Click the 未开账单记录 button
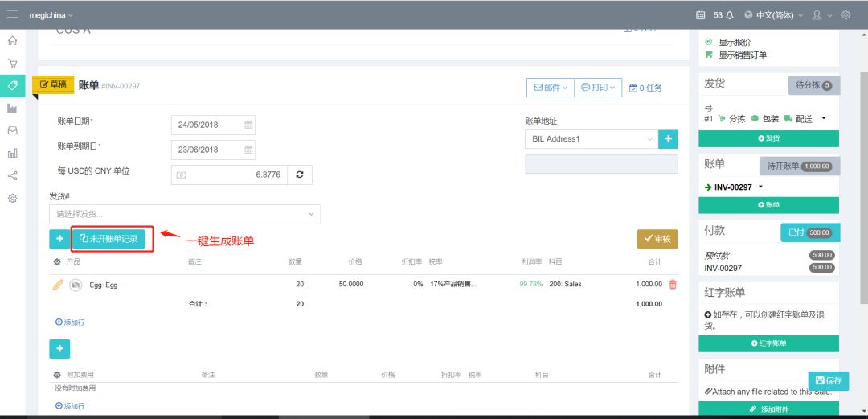The height and width of the screenshot is (419, 868). (108, 239)
